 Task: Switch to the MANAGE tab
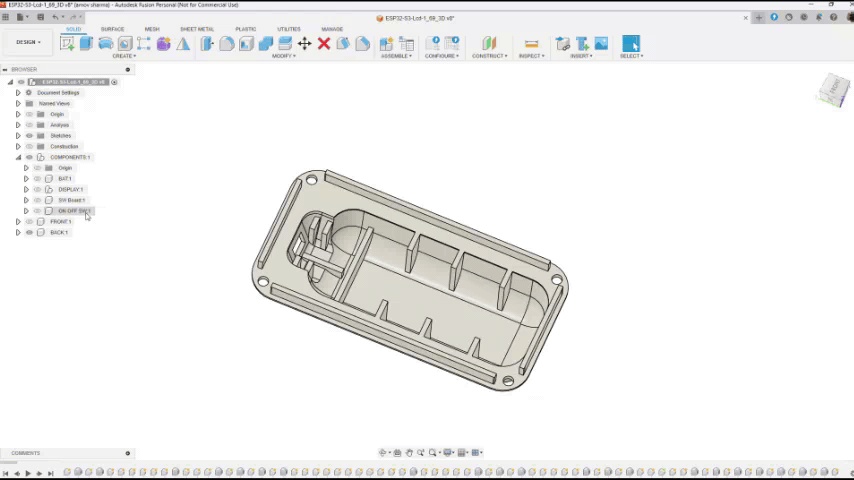click(332, 29)
